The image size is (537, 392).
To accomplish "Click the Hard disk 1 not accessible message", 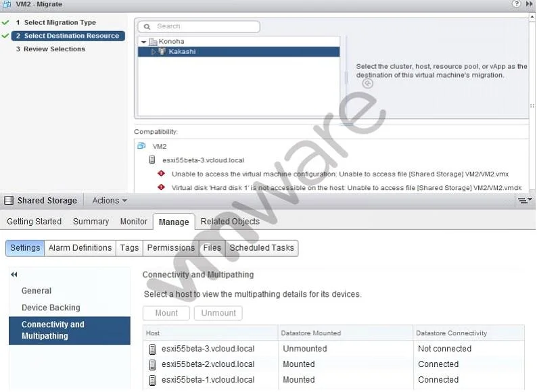I will pos(346,188).
